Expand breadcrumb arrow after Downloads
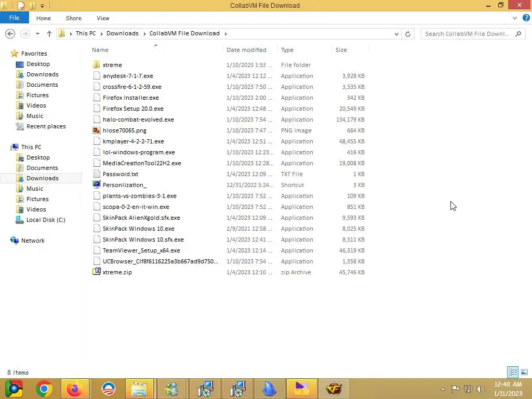The image size is (532, 399). click(x=144, y=34)
